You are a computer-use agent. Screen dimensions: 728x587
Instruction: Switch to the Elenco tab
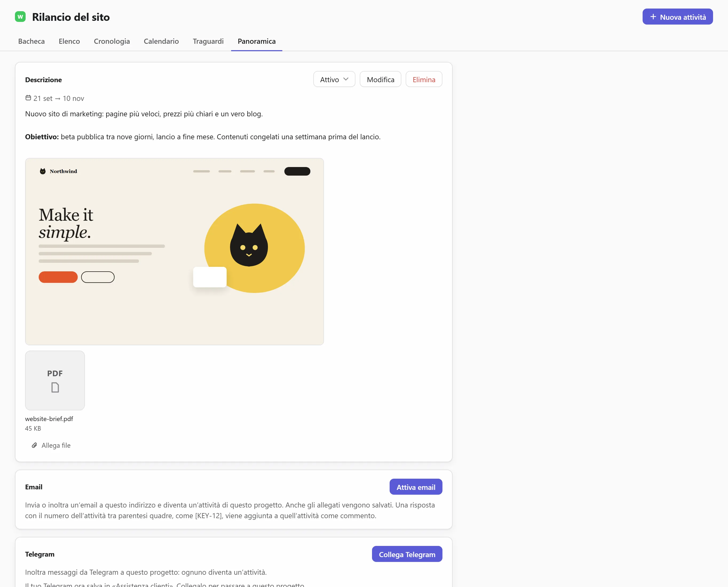[69, 41]
